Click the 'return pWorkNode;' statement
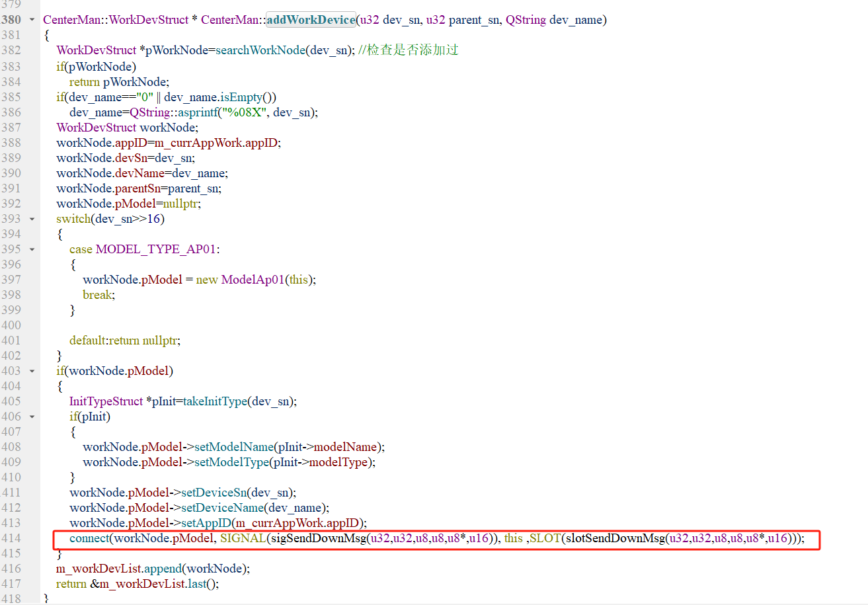The image size is (868, 605). pos(120,82)
